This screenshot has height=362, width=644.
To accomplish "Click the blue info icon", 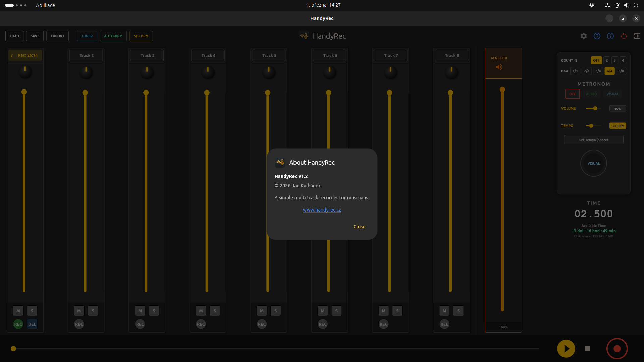I will (610, 36).
